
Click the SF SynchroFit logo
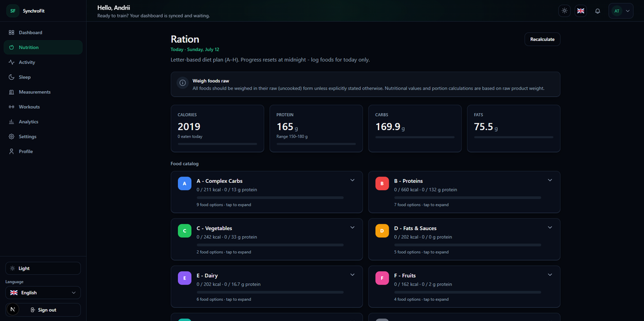13,11
